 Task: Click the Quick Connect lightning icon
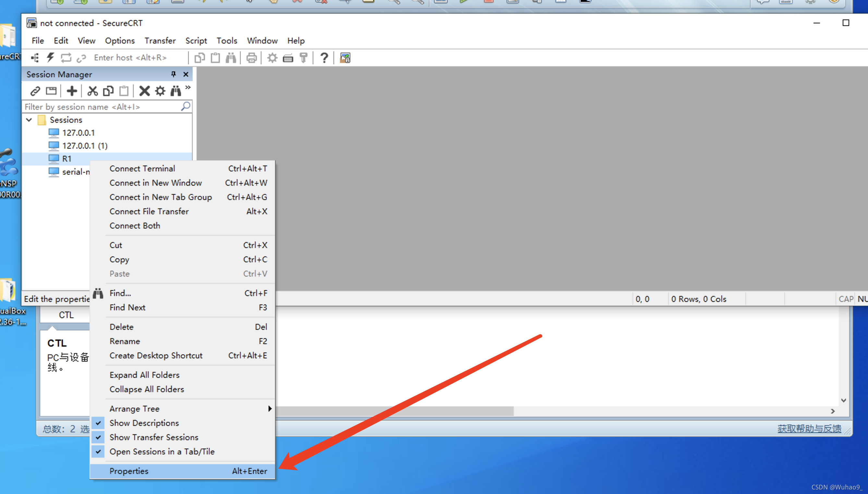[x=51, y=58]
